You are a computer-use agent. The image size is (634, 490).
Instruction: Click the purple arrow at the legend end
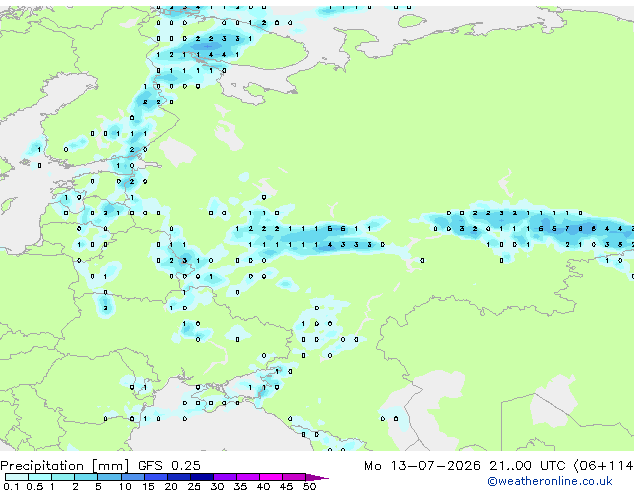coord(317,478)
